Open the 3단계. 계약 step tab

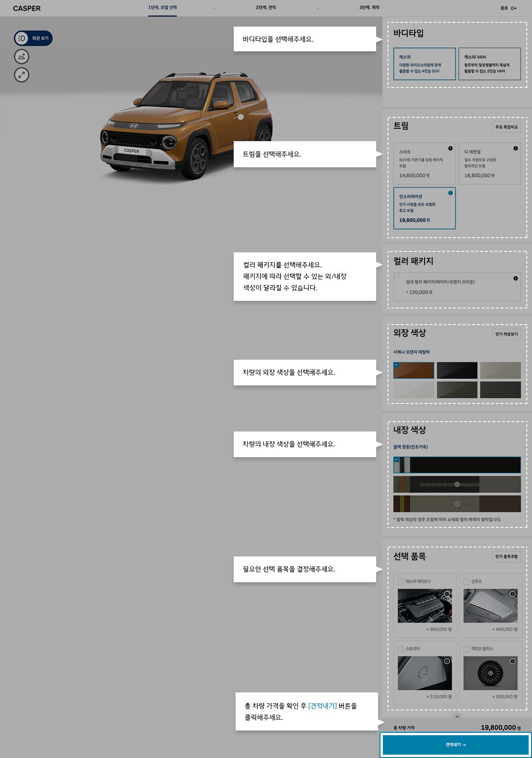click(x=369, y=8)
